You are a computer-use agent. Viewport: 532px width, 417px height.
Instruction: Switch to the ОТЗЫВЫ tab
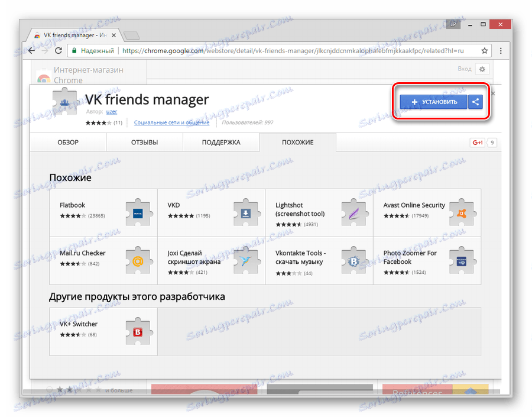[x=144, y=142]
